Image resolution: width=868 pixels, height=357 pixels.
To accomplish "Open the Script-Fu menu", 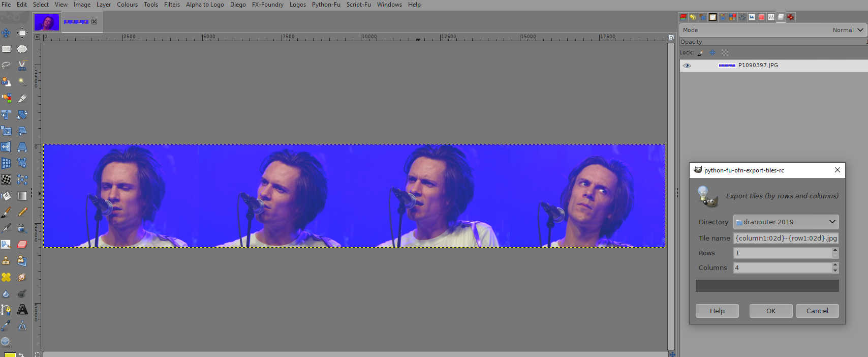I will [x=359, y=5].
